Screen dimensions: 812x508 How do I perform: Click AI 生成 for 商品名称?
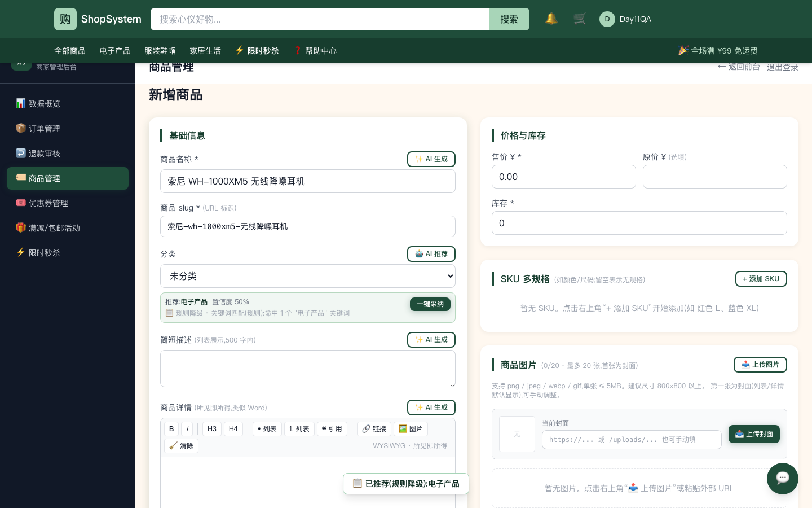tap(431, 159)
